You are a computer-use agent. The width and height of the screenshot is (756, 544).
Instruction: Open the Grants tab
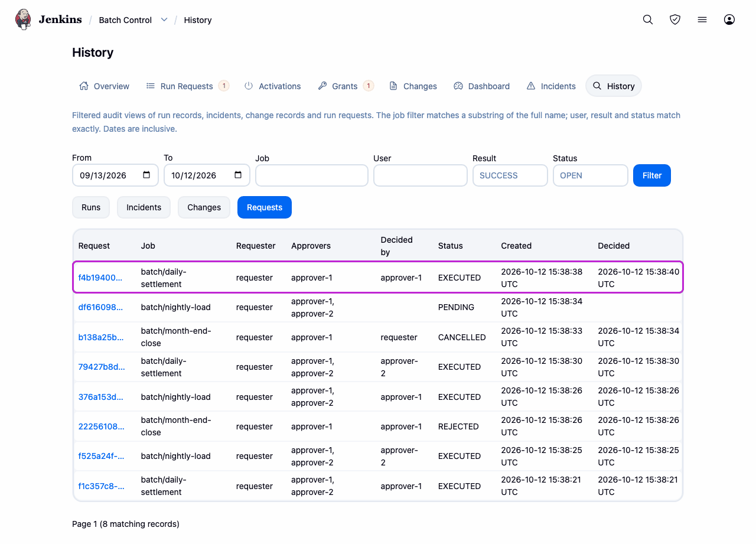[x=345, y=86]
